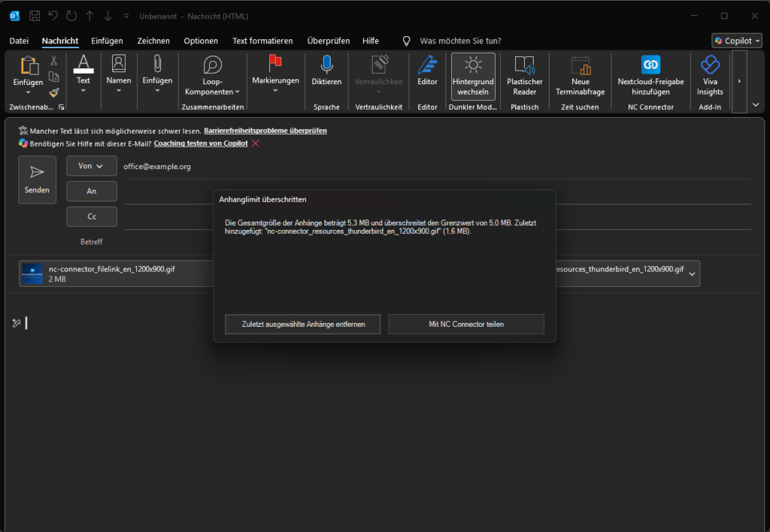Open the Namen address book dropdown
Image resolution: width=770 pixels, height=532 pixels.
(x=119, y=74)
